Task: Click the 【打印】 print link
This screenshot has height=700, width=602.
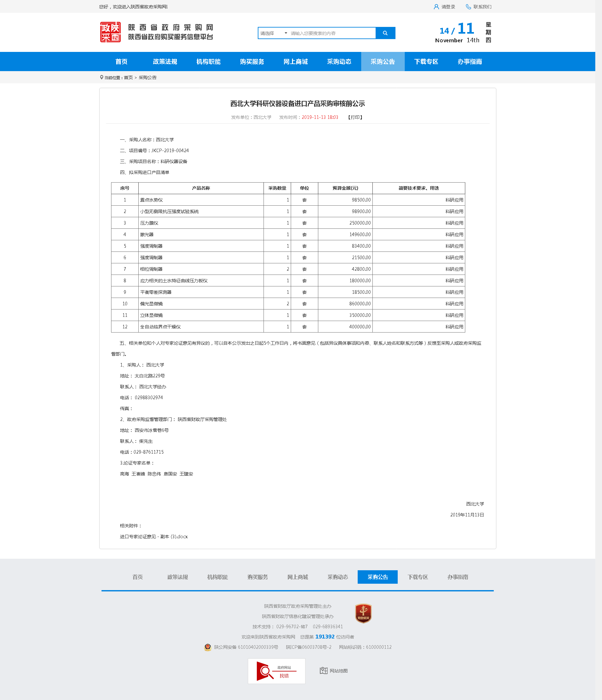Action: [x=355, y=117]
